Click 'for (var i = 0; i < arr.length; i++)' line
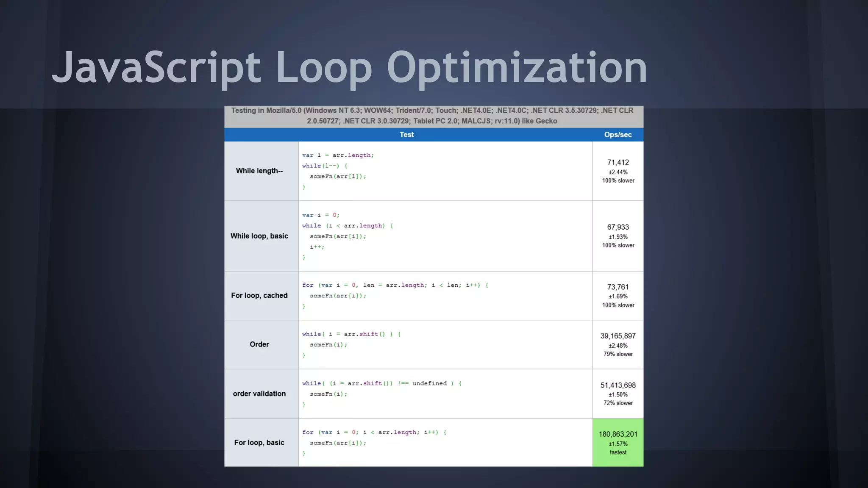The width and height of the screenshot is (868, 488). click(374, 433)
